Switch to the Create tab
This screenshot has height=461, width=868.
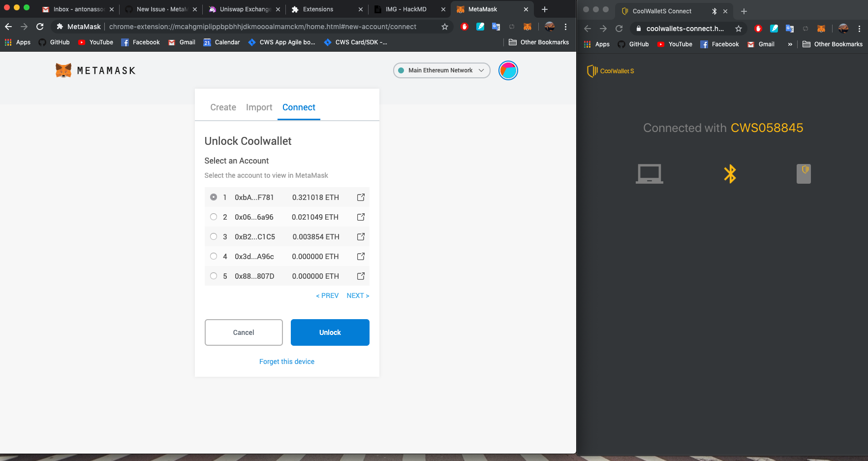[x=223, y=107]
